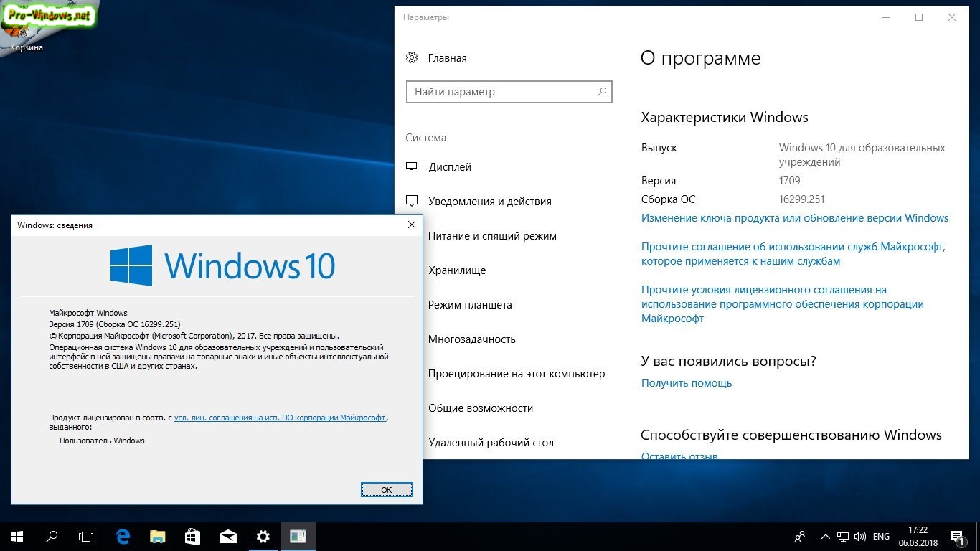
Task: Click OK in the Windows: сведения dialog
Action: point(387,490)
